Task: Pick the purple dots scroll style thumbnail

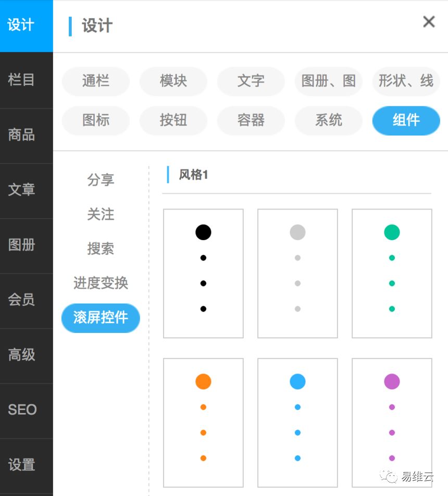Action: 392,423
